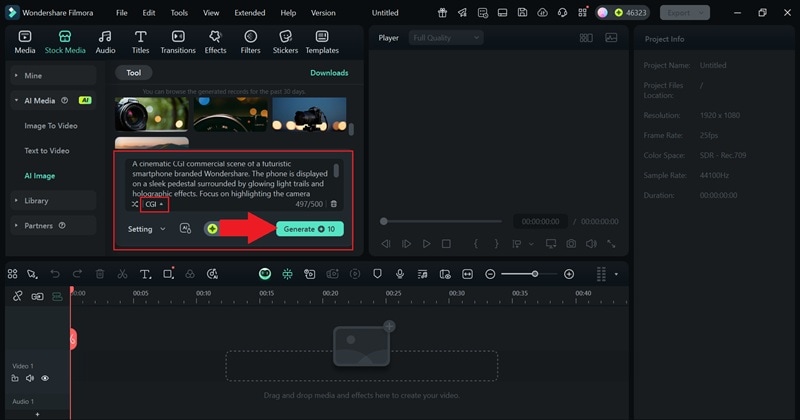Viewport: 800px width, 420px height.
Task: Select the Tool tab button
Action: pyautogui.click(x=134, y=73)
